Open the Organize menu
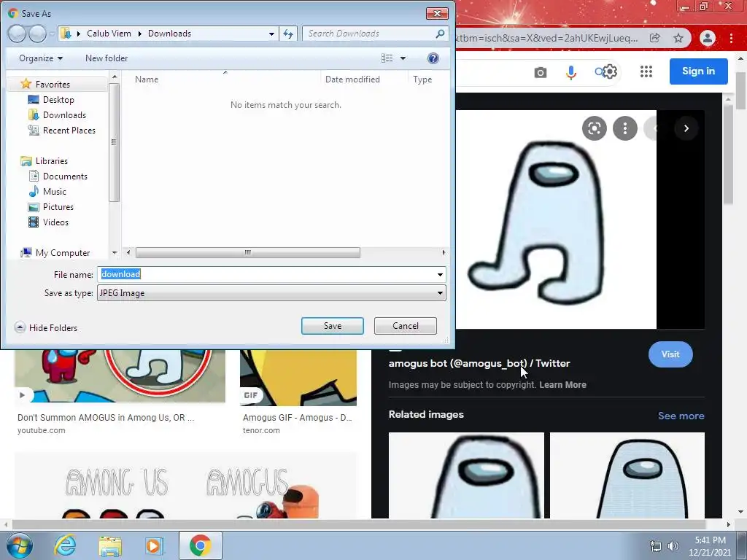Image resolution: width=747 pixels, height=560 pixels. [41, 58]
